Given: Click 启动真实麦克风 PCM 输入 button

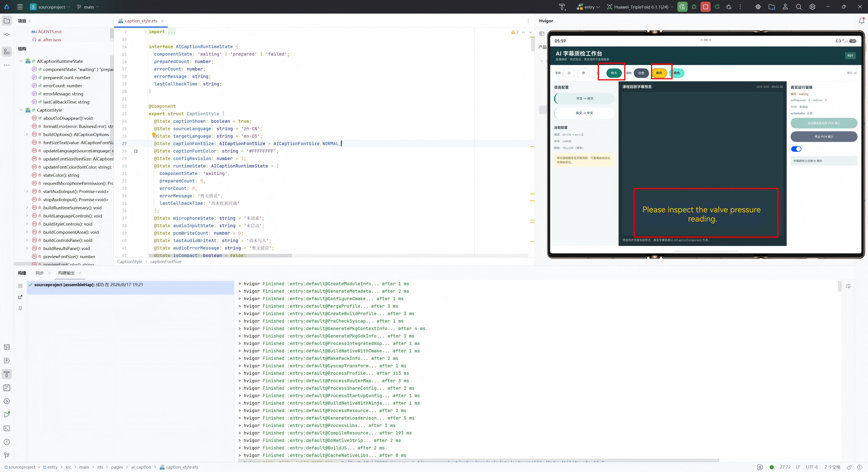Looking at the screenshot, I should [x=824, y=123].
